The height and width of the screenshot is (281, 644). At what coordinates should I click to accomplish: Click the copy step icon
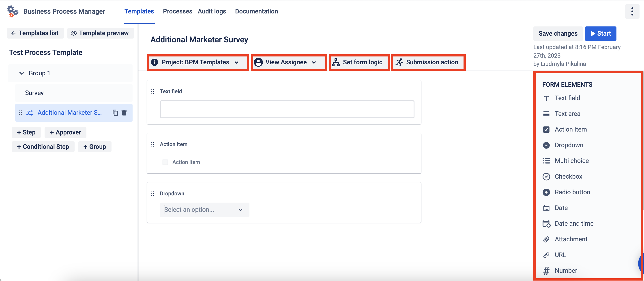tap(115, 112)
